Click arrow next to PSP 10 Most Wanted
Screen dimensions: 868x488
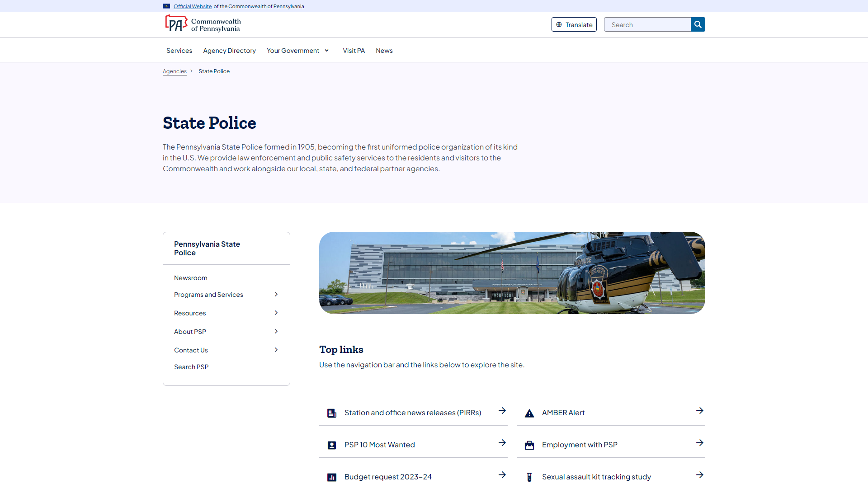[502, 443]
